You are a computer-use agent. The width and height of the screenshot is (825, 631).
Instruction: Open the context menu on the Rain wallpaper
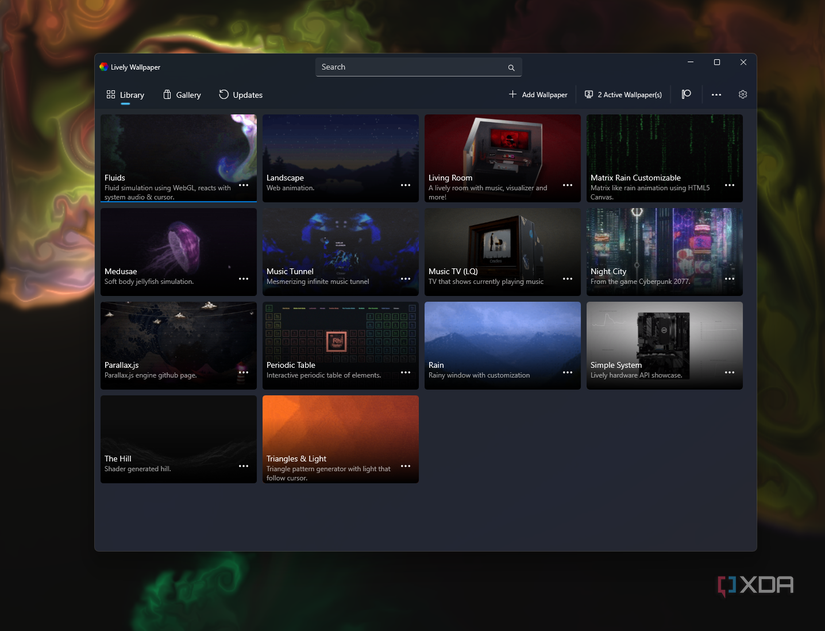click(x=568, y=373)
